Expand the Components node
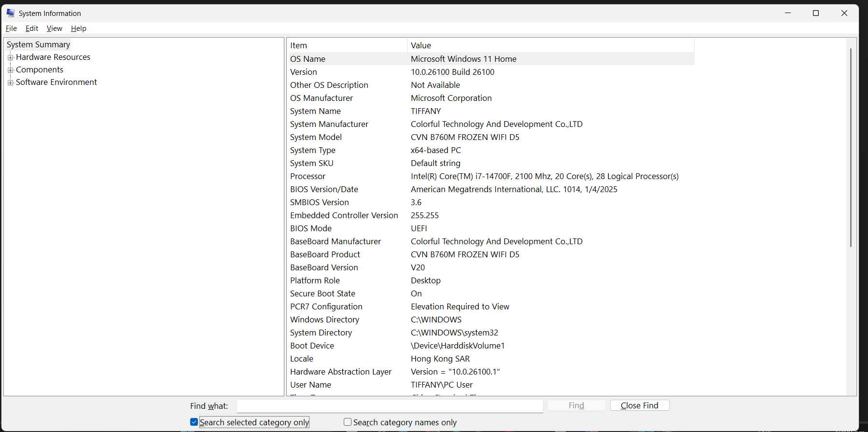 coord(10,70)
